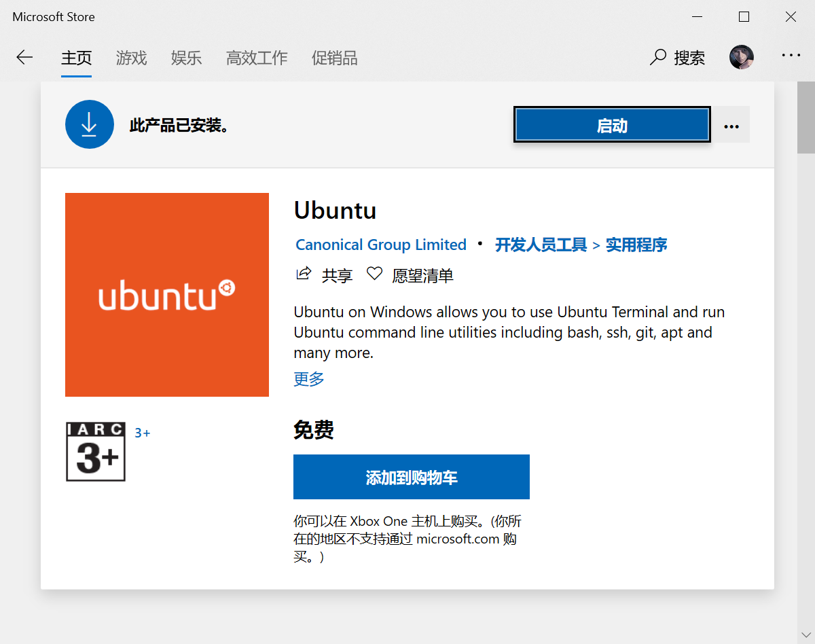Image resolution: width=815 pixels, height=644 pixels.
Task: Close the Microsoft Store window
Action: tap(791, 17)
